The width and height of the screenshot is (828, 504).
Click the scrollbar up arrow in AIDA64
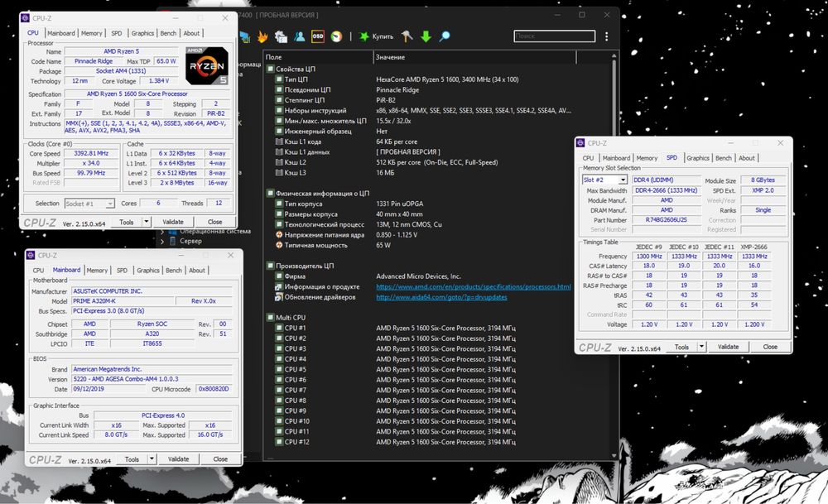coord(614,55)
